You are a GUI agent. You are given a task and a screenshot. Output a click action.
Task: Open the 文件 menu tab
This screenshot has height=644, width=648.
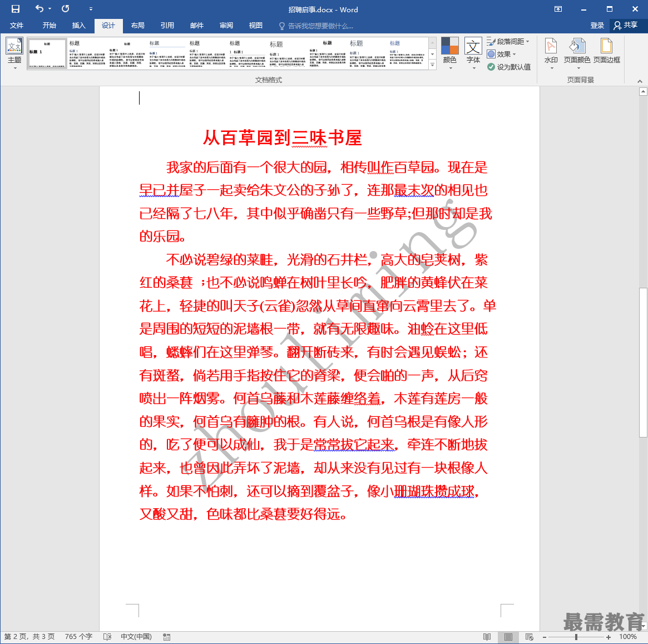tap(17, 26)
